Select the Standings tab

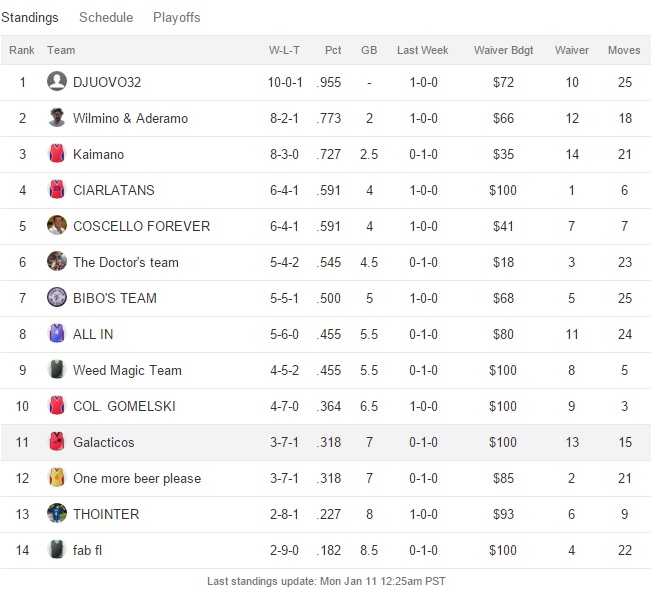tap(30, 18)
